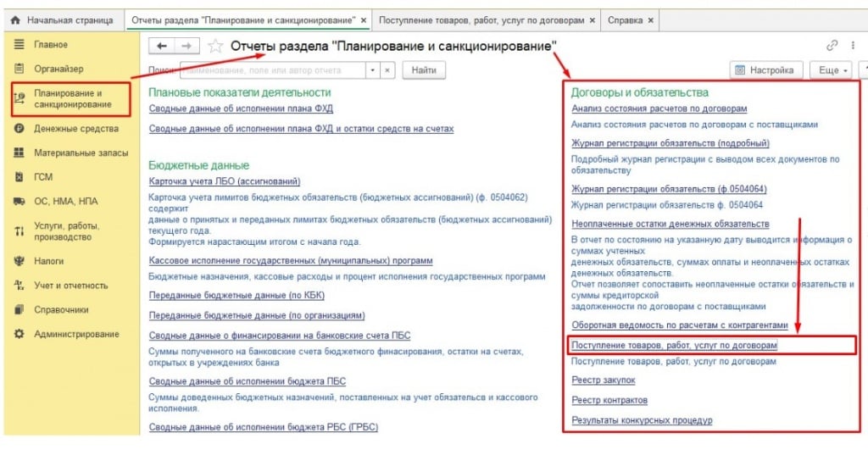The height and width of the screenshot is (450, 868).
Task: Go forward with the right arrow button
Action: 187,46
